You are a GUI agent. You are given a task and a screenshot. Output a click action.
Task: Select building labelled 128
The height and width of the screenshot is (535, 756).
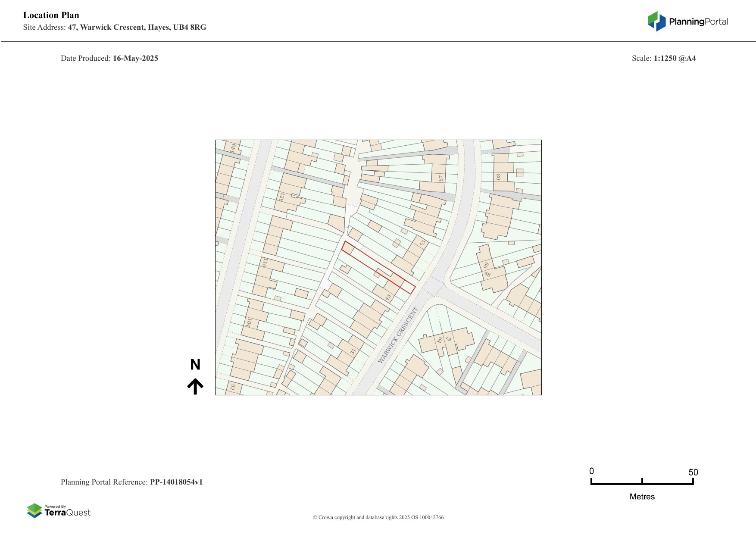281,197
